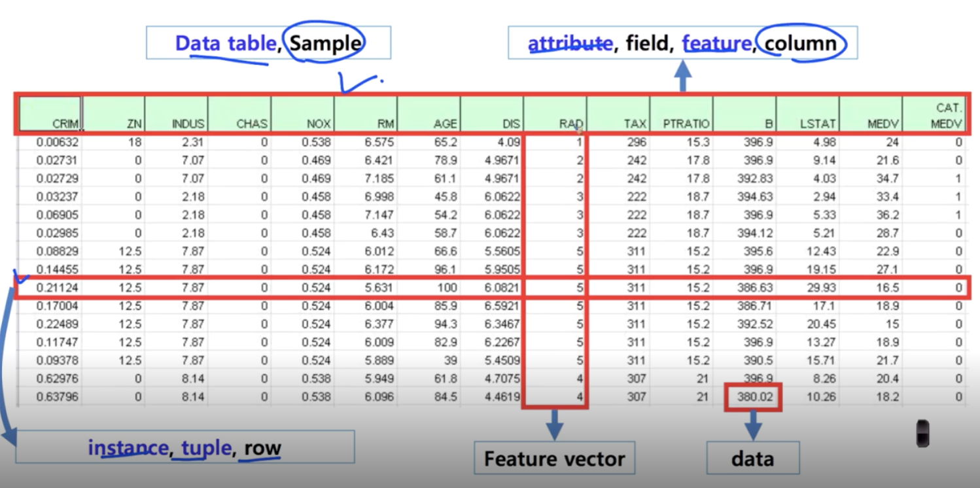Select INDUS cell 2.31
The image size is (980, 488).
click(x=192, y=142)
